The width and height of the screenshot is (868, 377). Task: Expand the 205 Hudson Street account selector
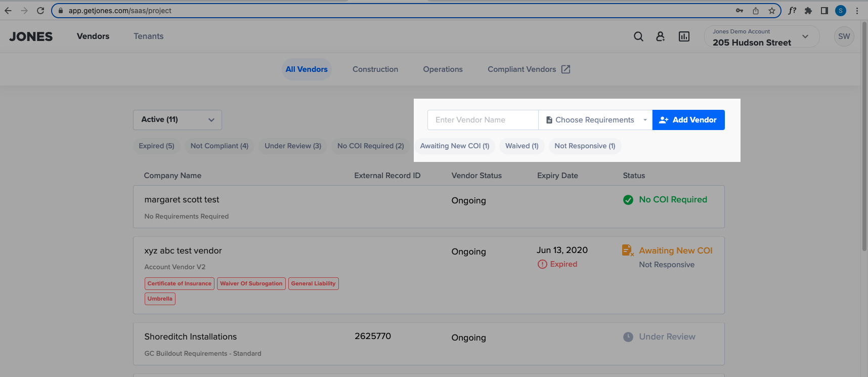coord(761,37)
